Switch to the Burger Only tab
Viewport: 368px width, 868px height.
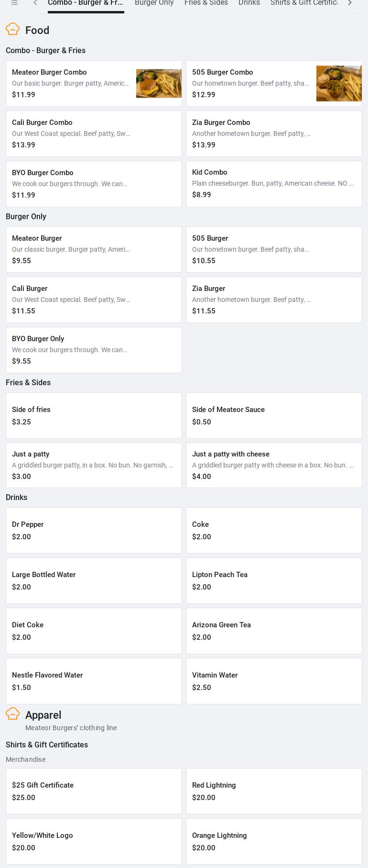click(154, 3)
